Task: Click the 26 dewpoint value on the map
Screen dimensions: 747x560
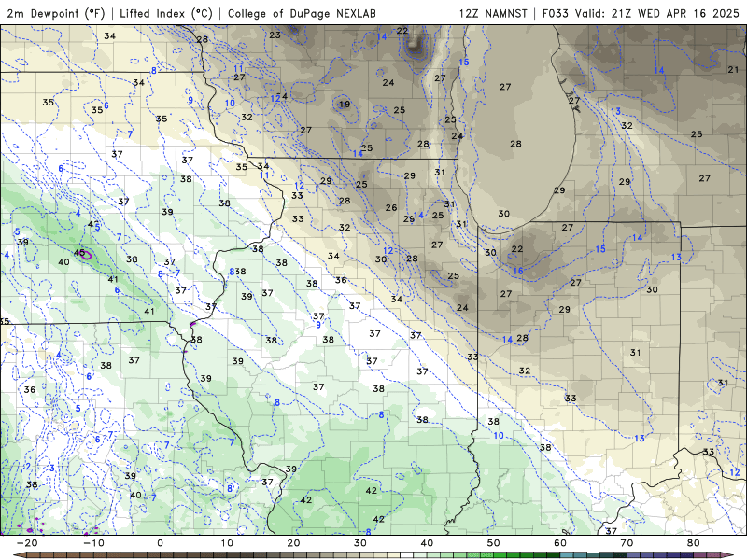Action: coord(391,207)
